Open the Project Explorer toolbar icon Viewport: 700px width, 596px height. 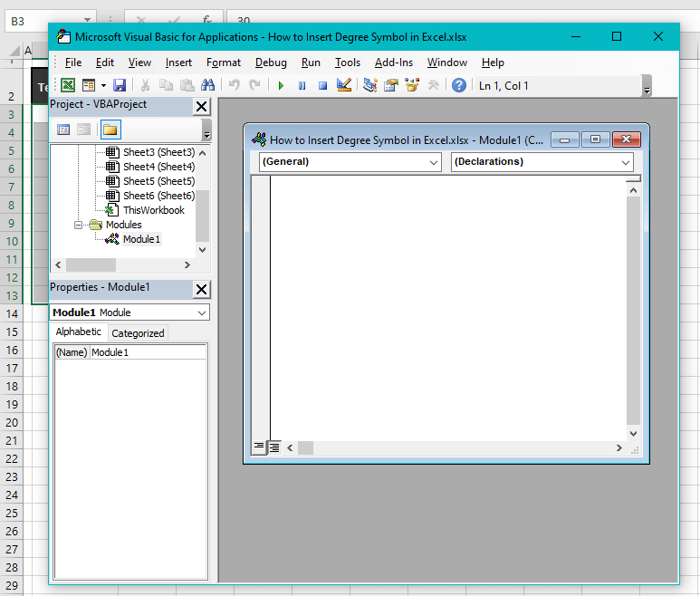370,85
